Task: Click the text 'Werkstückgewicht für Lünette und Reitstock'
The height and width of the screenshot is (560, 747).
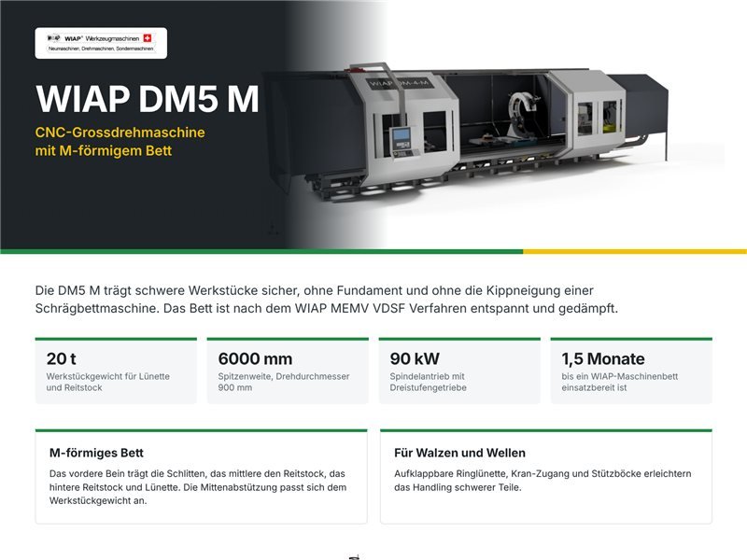Action: tap(108, 382)
